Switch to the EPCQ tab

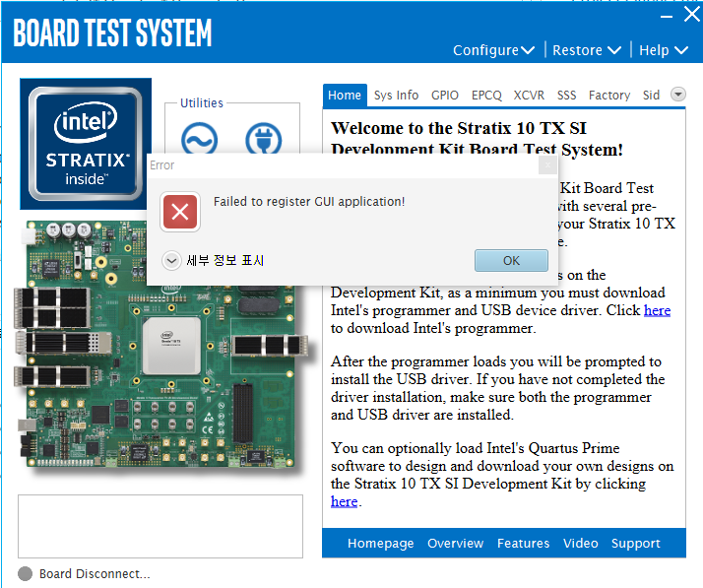[x=486, y=96]
